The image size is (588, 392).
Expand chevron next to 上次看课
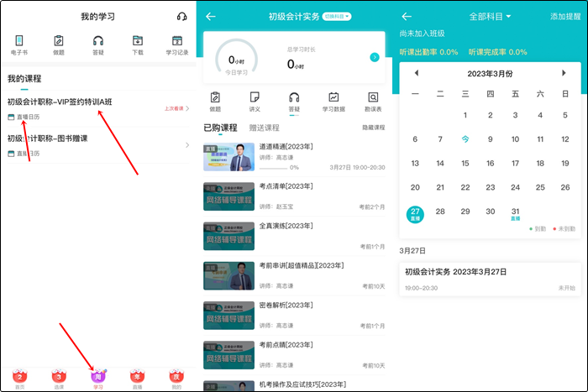pyautogui.click(x=187, y=108)
